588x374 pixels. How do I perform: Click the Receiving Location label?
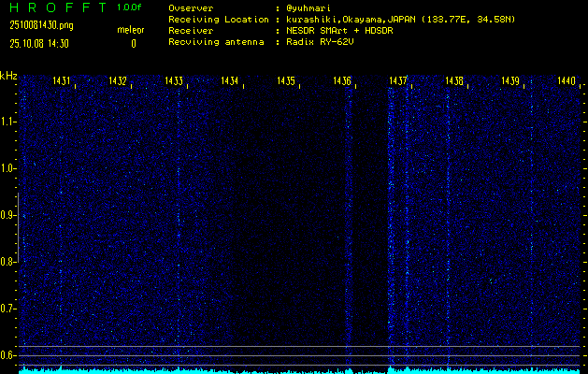point(219,20)
